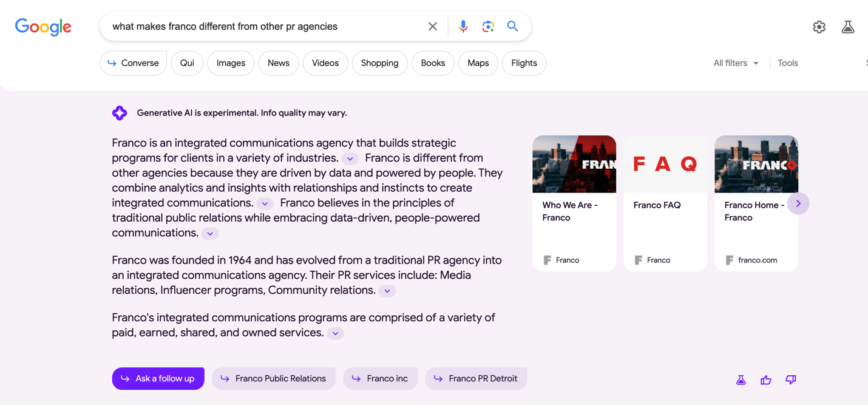Click the "Franco FAQ" card title
The height and width of the screenshot is (405, 868).
[x=657, y=205]
